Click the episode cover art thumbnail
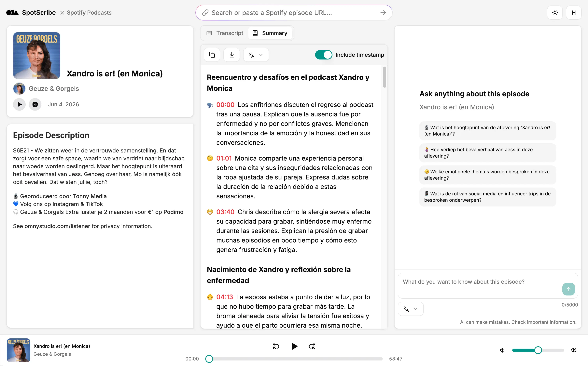Screen dimensions: 588x366 [37, 55]
